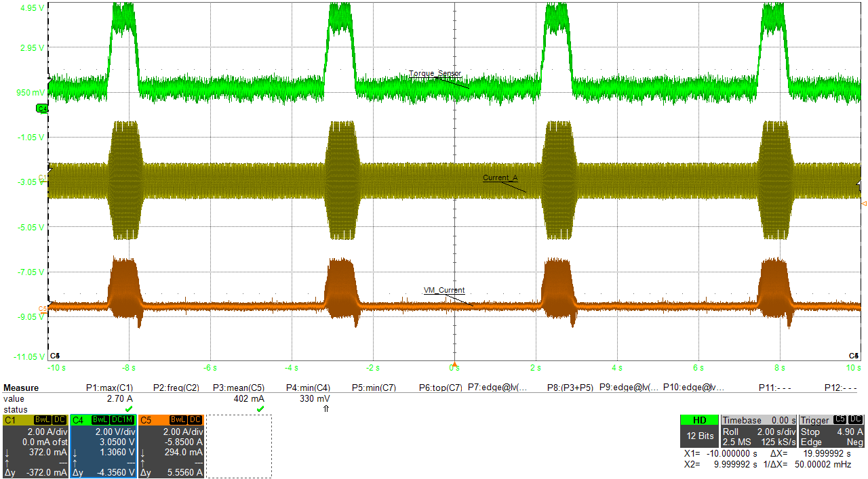Image resolution: width=868 pixels, height=479 pixels.
Task: Select the trigger level arrow on right edge
Action: pos(863,203)
